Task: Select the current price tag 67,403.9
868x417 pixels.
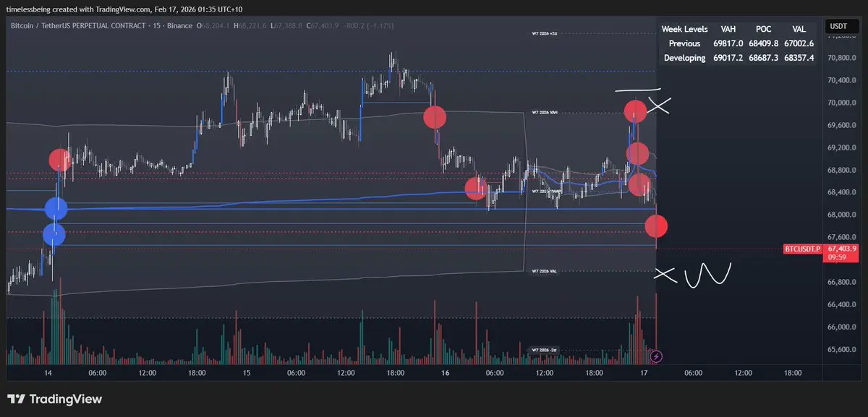Action: pyautogui.click(x=842, y=249)
